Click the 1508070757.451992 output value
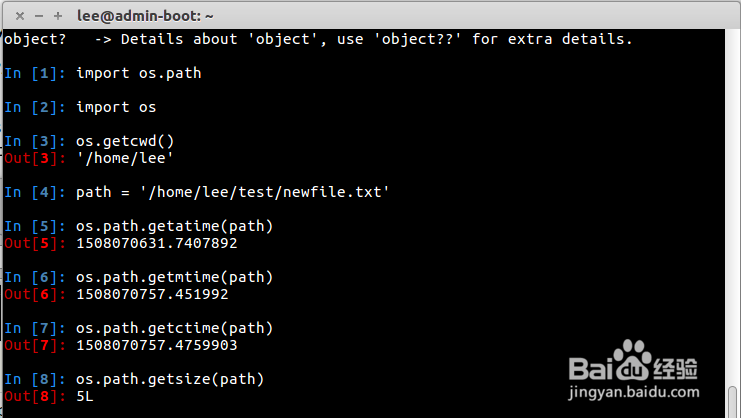741x418 pixels. click(x=152, y=294)
